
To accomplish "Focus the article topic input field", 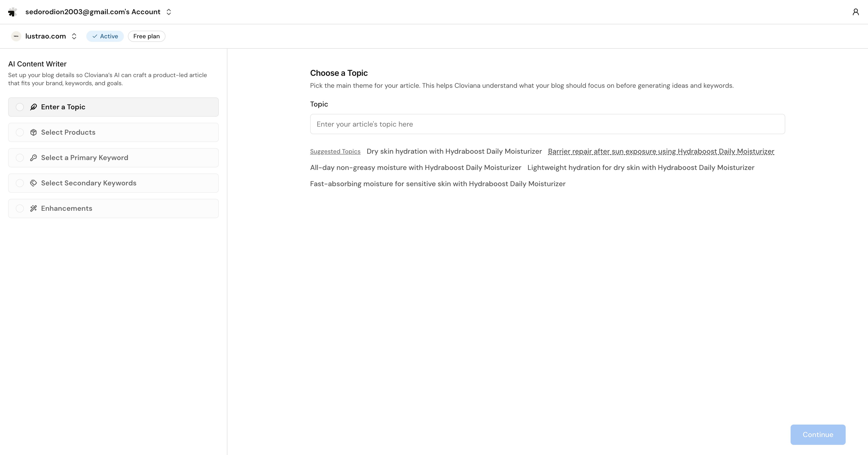I will coord(547,124).
